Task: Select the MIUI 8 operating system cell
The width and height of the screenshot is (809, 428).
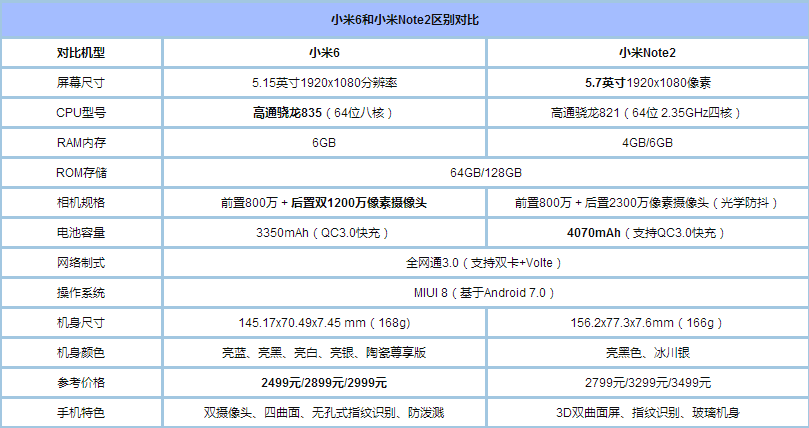Action: tap(486, 292)
